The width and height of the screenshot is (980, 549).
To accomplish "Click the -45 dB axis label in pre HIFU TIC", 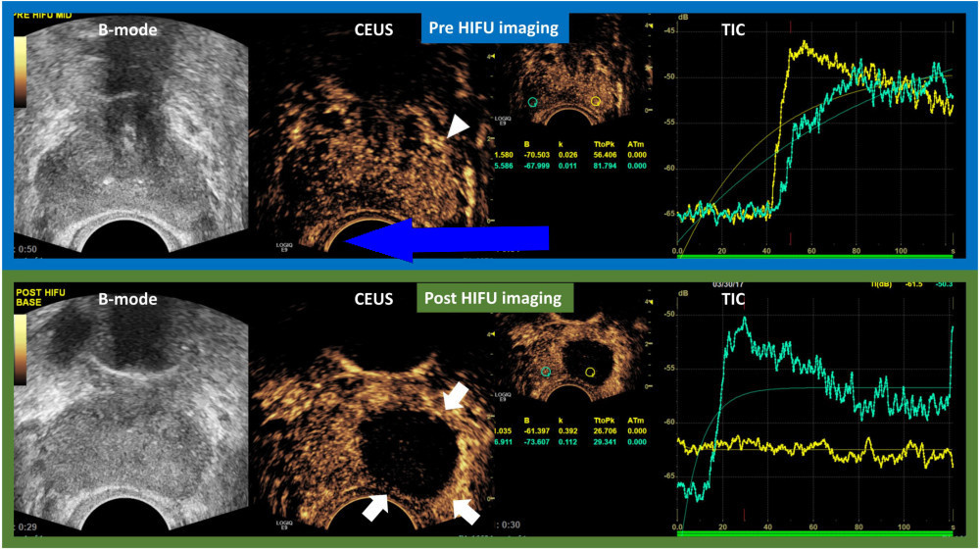I will coord(669,30).
